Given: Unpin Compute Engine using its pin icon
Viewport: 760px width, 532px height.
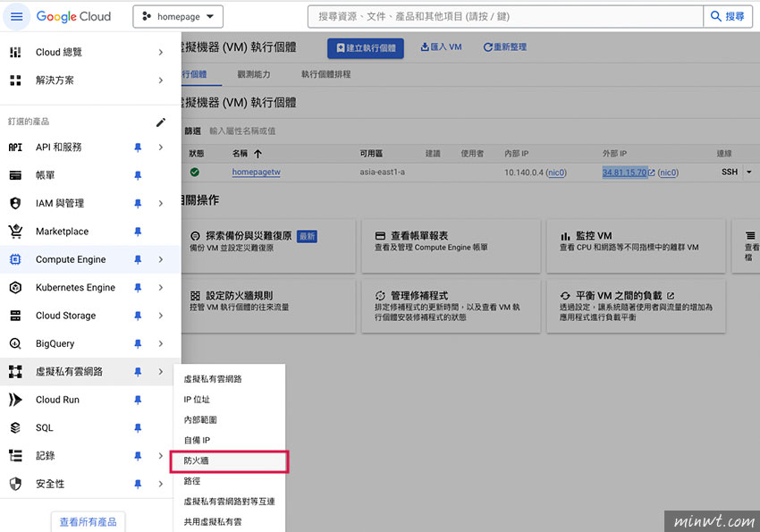Looking at the screenshot, I should [138, 259].
